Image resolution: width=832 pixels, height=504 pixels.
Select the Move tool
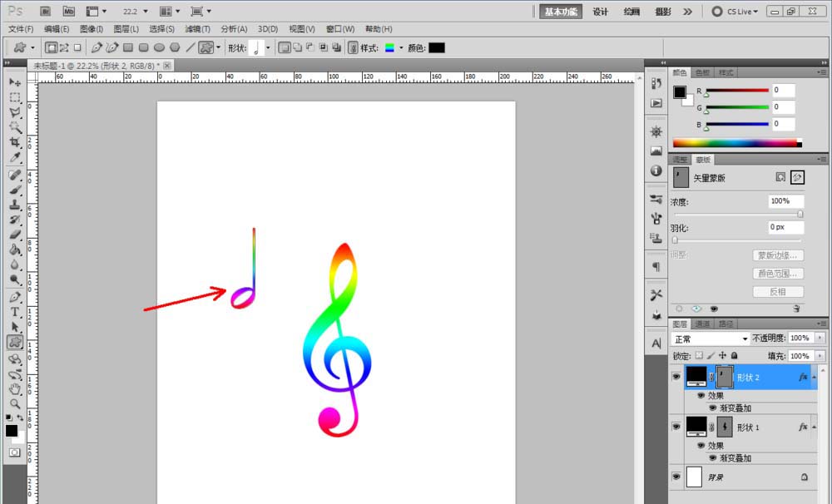pos(15,82)
